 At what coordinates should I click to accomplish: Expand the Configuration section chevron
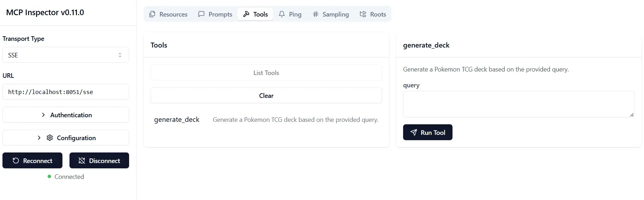[x=39, y=138]
